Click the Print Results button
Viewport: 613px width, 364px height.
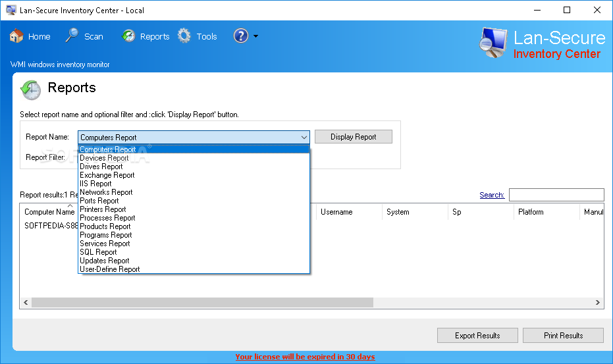(563, 336)
